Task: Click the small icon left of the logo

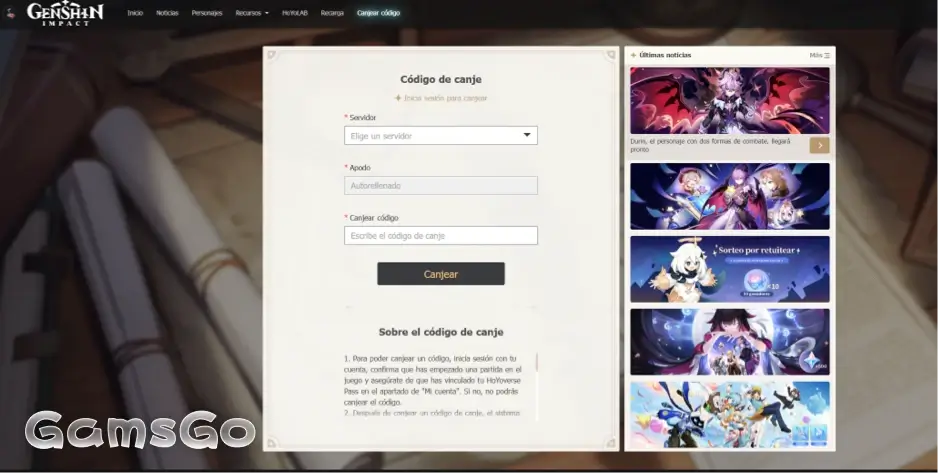Action: point(10,14)
